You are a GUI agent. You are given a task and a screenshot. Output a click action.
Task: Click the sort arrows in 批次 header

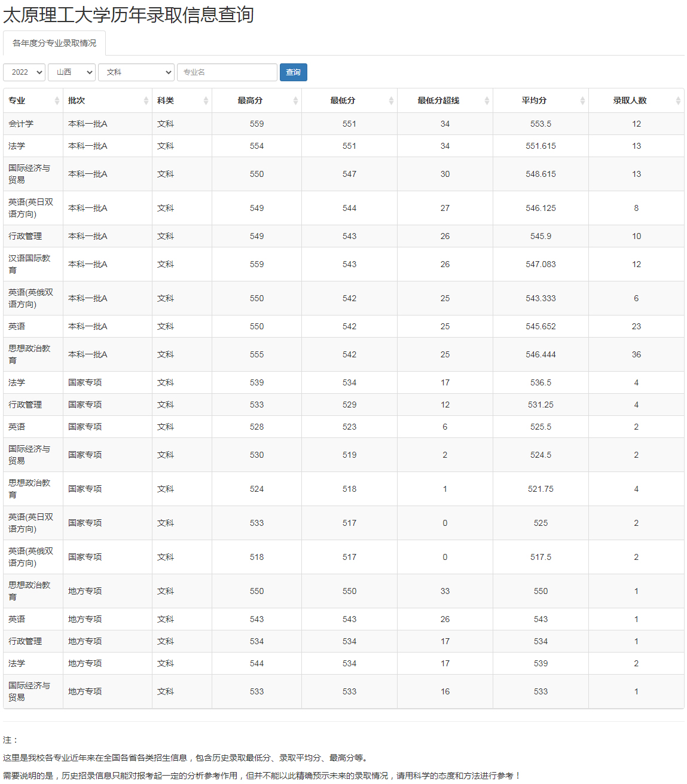click(146, 101)
